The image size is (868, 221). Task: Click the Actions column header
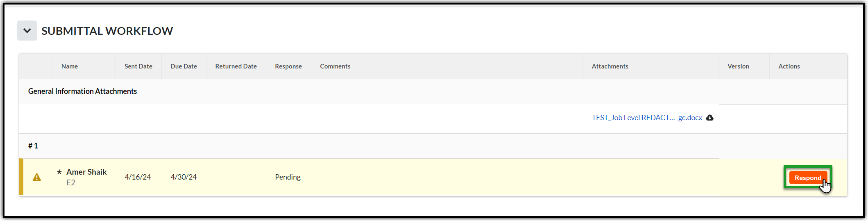coord(789,66)
